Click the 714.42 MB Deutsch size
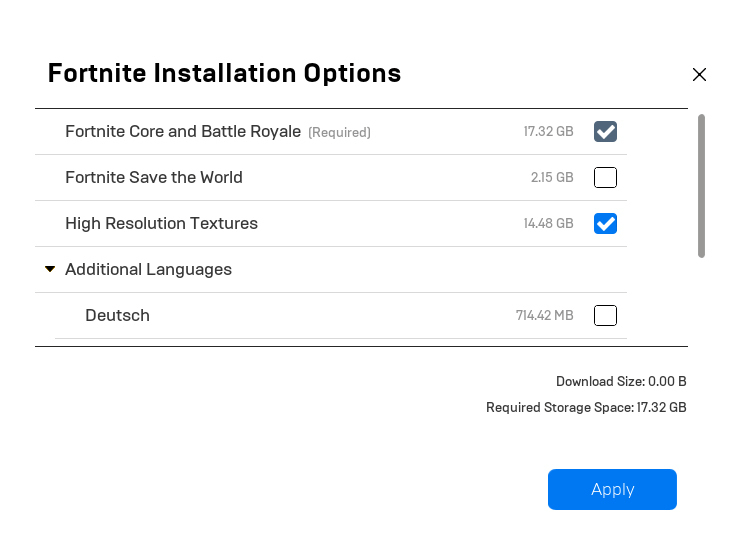This screenshot has height=535, width=754. [544, 316]
